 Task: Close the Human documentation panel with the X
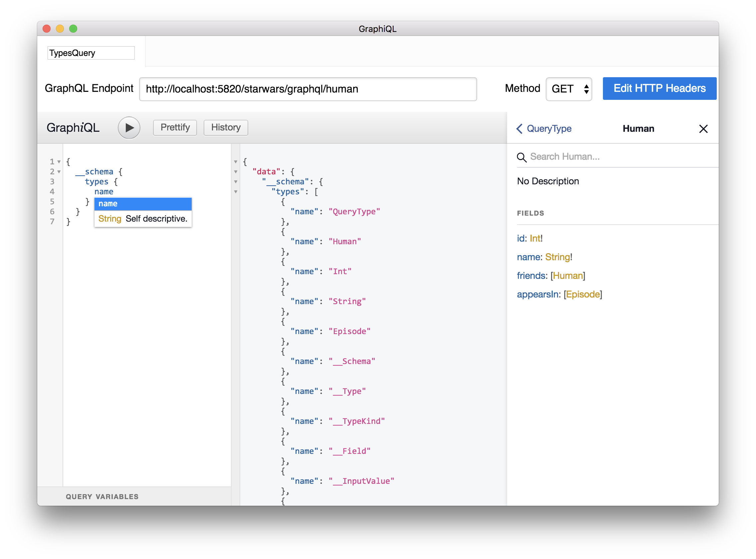(x=703, y=128)
